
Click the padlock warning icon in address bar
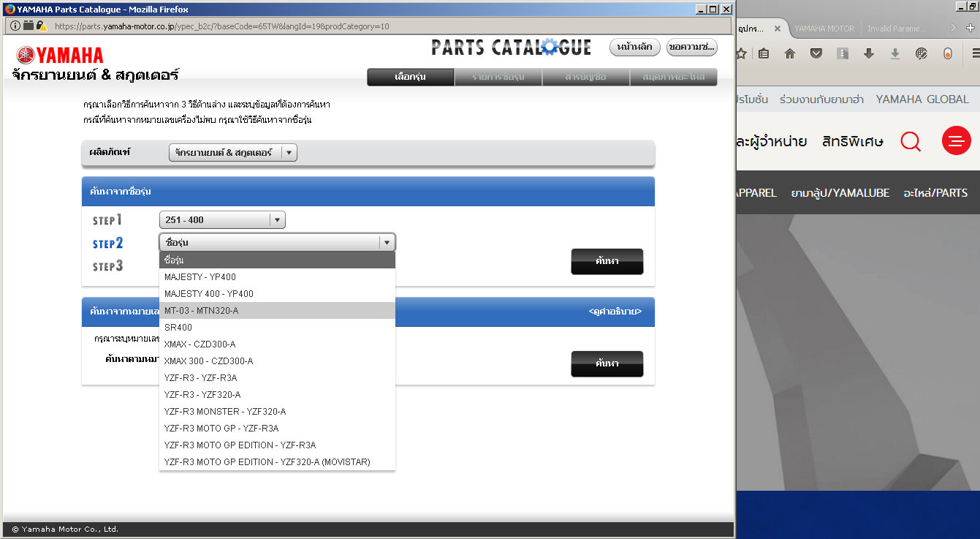click(x=42, y=26)
